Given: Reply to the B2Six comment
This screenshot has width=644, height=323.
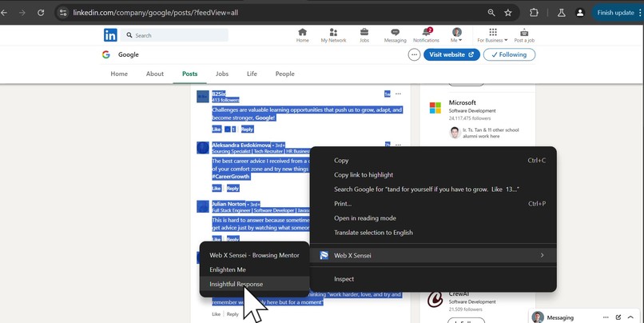Looking at the screenshot, I should point(247,129).
